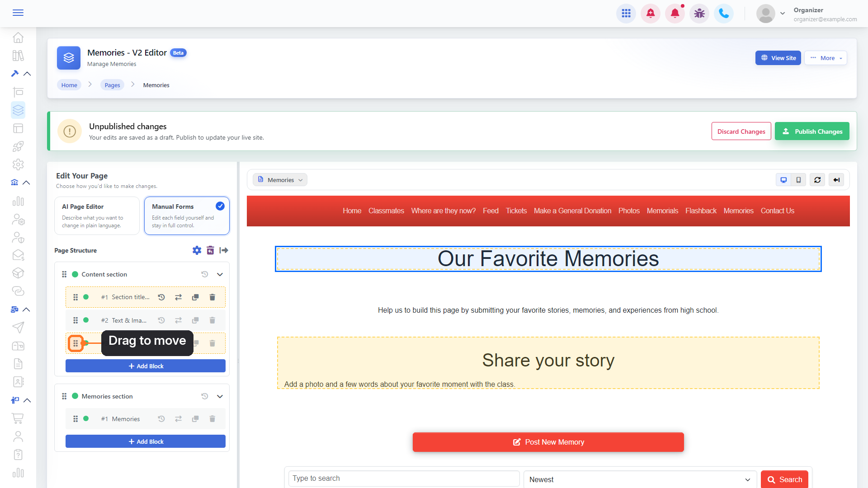Collapse the Content section
Viewport: 868px width, 488px height.
[220, 274]
